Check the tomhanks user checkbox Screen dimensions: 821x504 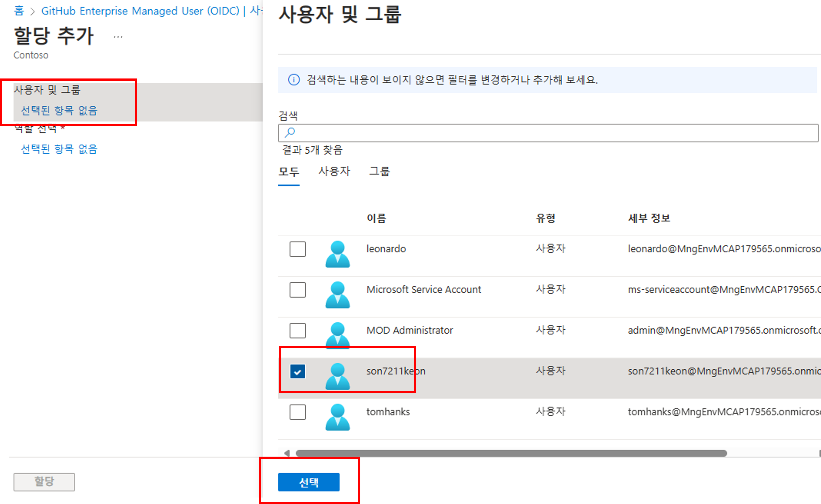[x=298, y=412]
